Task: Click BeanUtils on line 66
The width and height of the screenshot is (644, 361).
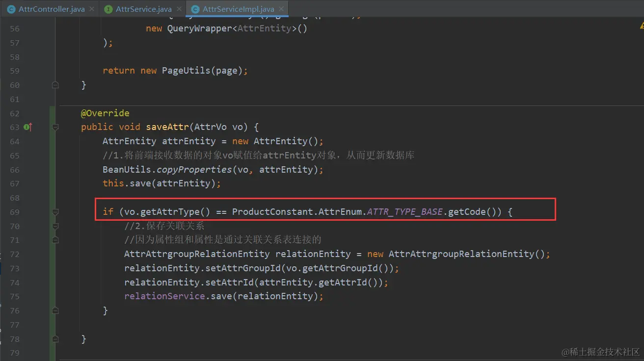Action: pyautogui.click(x=127, y=170)
